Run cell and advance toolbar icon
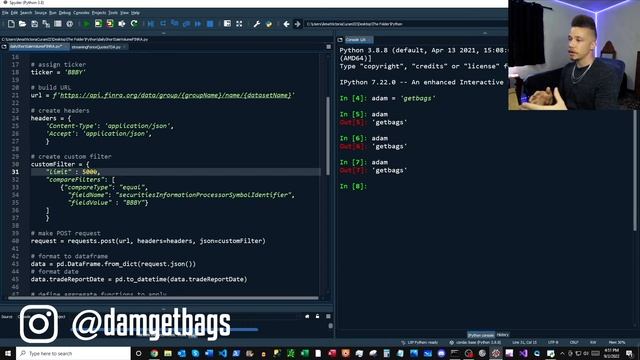The image size is (640, 360). pyautogui.click(x=110, y=24)
